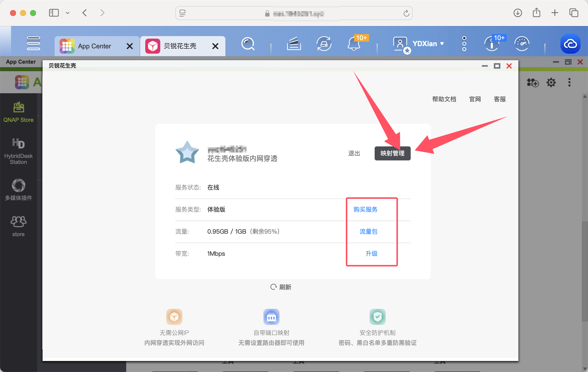
Task: Click the 映射管理 button
Action: [392, 153]
